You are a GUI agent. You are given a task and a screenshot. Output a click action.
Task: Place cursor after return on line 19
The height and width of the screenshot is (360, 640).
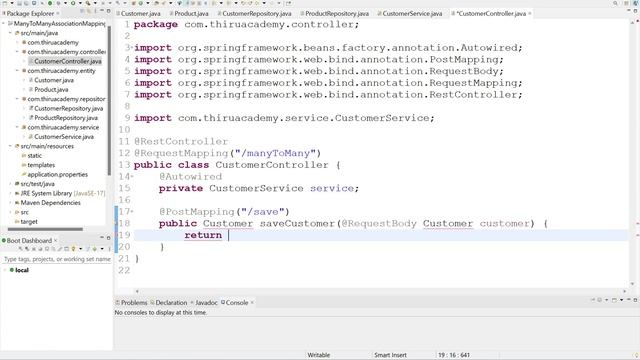tap(229, 236)
